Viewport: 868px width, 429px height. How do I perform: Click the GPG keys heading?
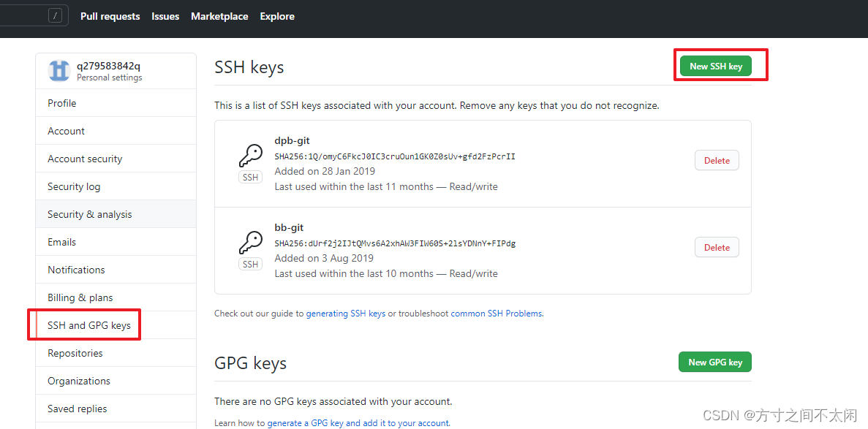[251, 363]
